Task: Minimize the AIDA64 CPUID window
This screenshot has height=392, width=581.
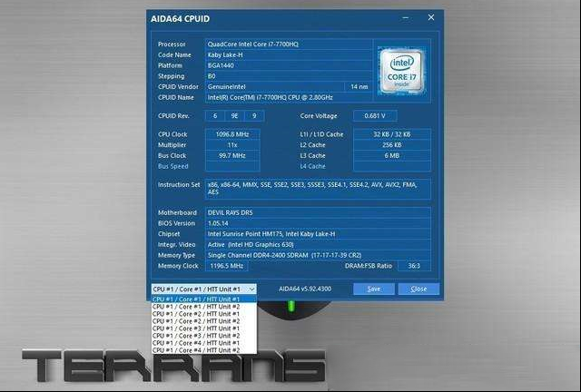Action: click(406, 18)
